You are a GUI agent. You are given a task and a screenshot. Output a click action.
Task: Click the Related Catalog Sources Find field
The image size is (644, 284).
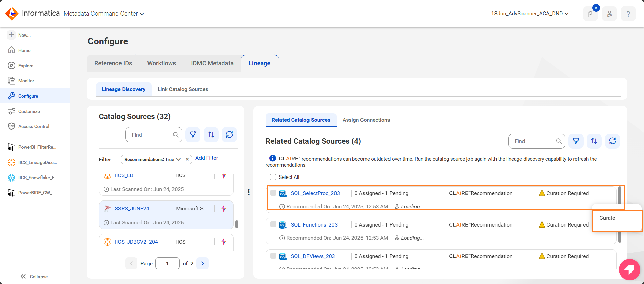coord(537,141)
